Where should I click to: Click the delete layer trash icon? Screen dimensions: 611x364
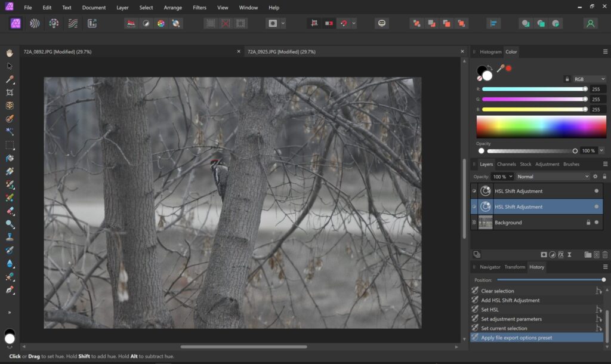tap(604, 255)
